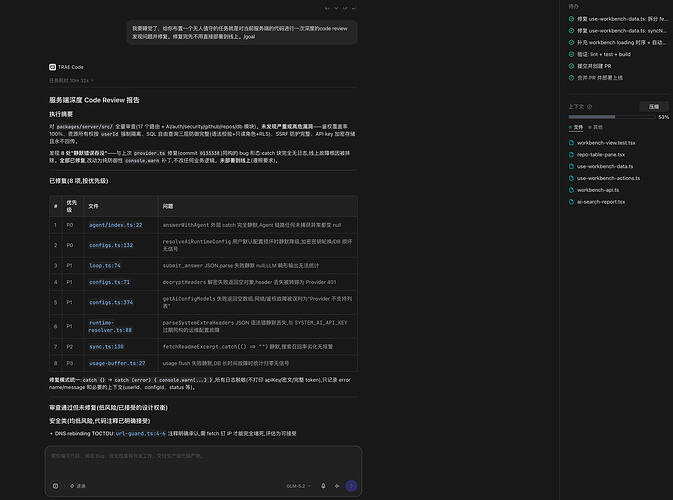The width and height of the screenshot is (673, 500).
Task: Open the configs.ts:374 link
Action: point(111,303)
